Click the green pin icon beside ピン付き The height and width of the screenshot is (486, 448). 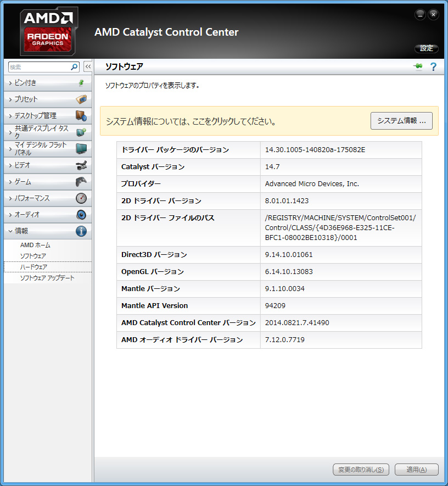[x=81, y=83]
